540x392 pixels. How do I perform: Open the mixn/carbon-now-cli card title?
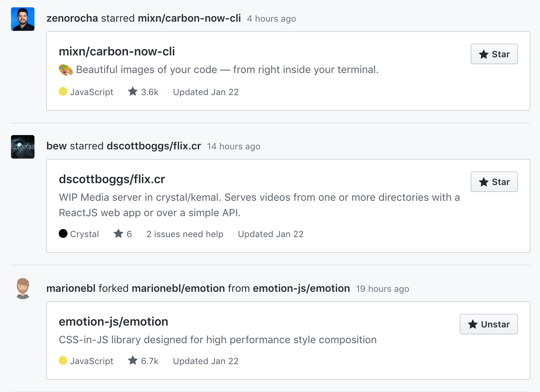coord(117,51)
